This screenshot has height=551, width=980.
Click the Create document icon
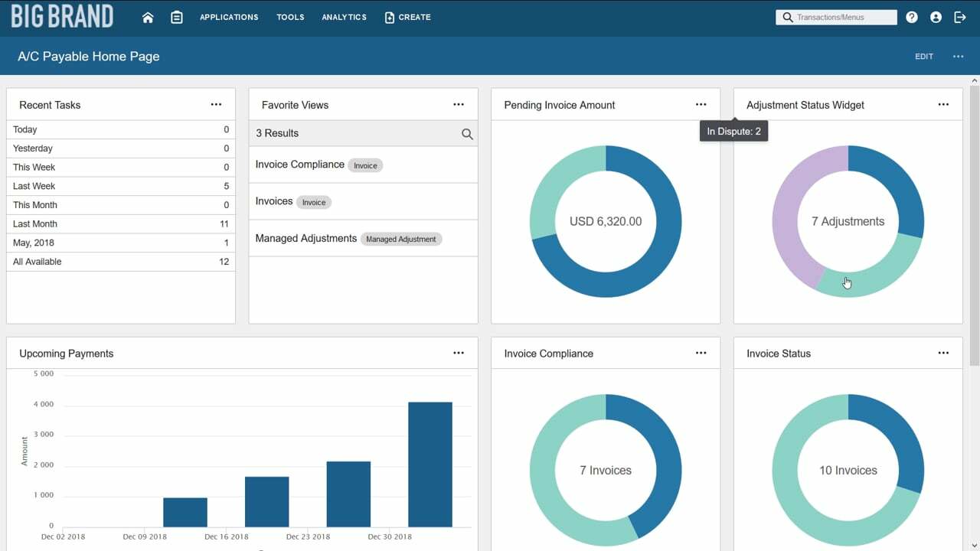391,16
